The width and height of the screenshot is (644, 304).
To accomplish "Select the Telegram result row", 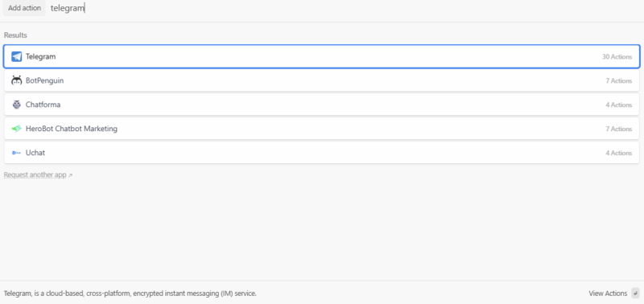I will [x=321, y=56].
